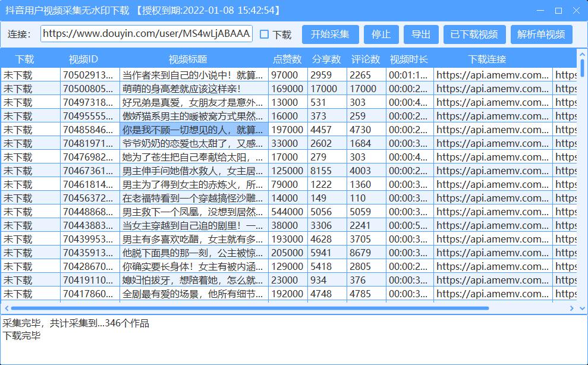Select title cell 萌萌的身高差就应该这样亲
The height and width of the screenshot is (365, 588).
pyautogui.click(x=194, y=89)
